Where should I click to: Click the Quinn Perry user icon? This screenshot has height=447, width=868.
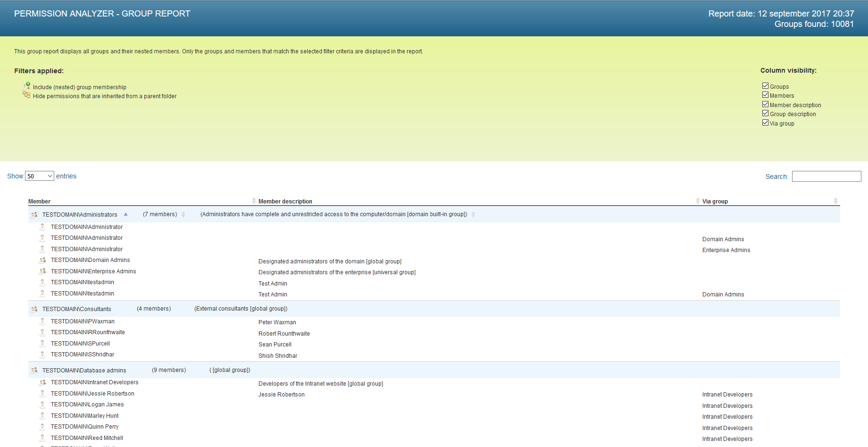coord(42,427)
